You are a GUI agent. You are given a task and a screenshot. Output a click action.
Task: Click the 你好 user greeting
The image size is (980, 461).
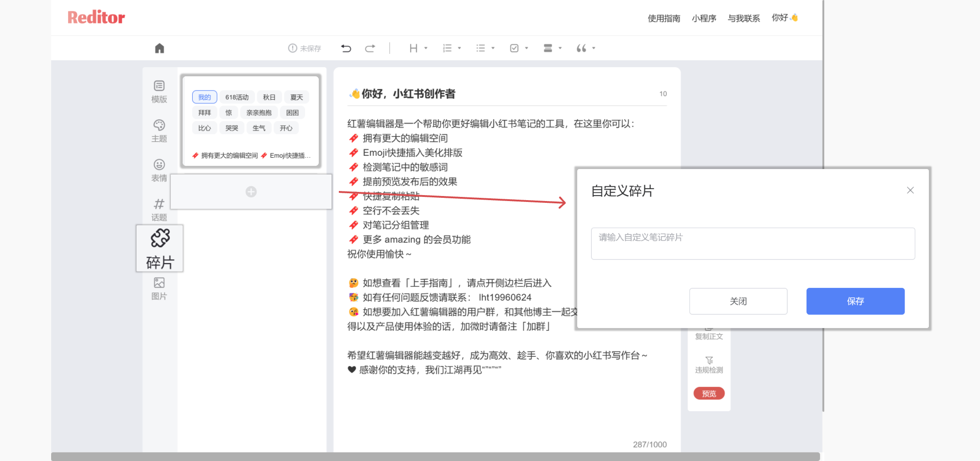click(x=785, y=17)
